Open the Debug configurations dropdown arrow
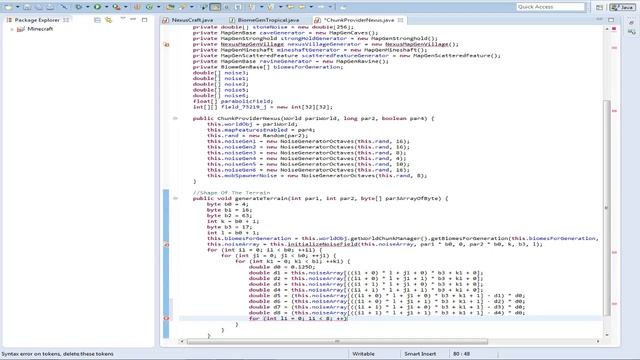 click(87, 7)
